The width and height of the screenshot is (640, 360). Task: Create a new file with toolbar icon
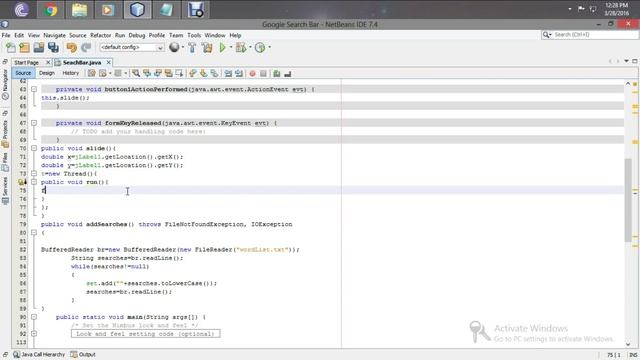pos(11,47)
